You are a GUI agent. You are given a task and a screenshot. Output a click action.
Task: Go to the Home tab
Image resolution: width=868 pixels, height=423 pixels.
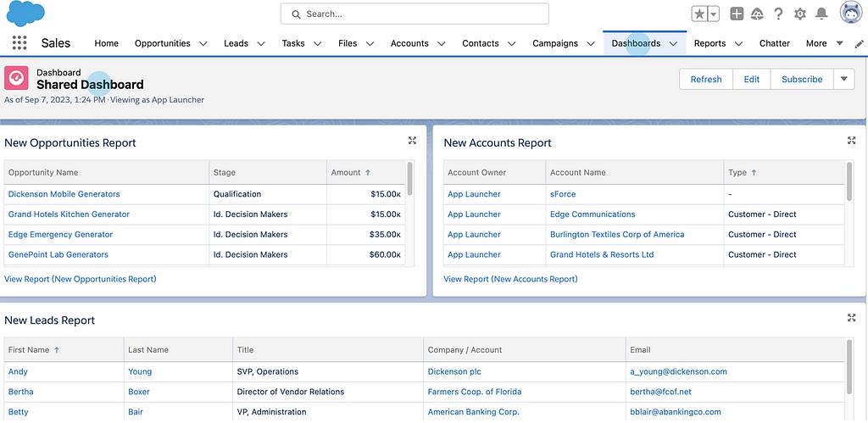106,43
